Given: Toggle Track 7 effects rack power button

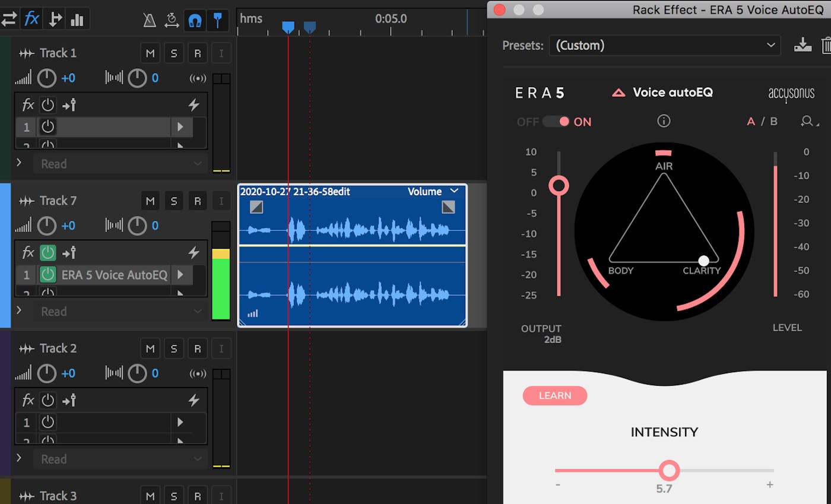Looking at the screenshot, I should click(x=47, y=253).
